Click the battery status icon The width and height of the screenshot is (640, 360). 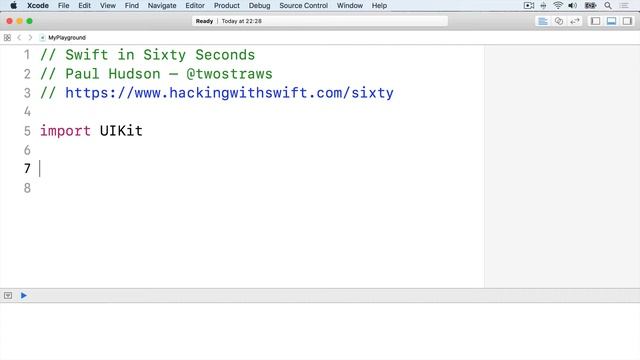[590, 6]
